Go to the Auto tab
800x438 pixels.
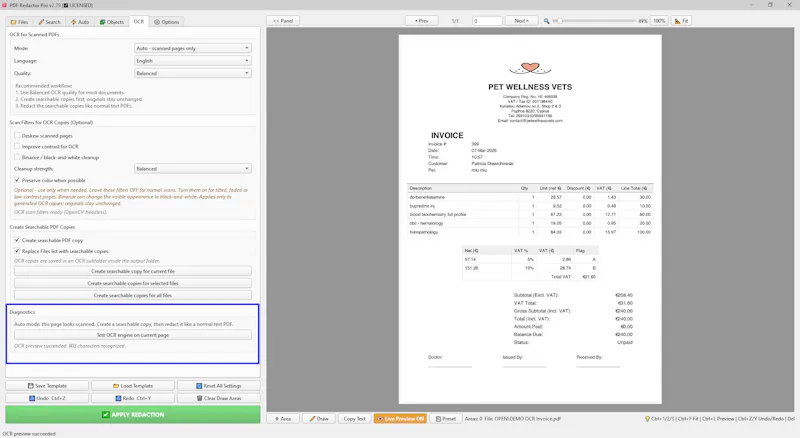[x=80, y=22]
